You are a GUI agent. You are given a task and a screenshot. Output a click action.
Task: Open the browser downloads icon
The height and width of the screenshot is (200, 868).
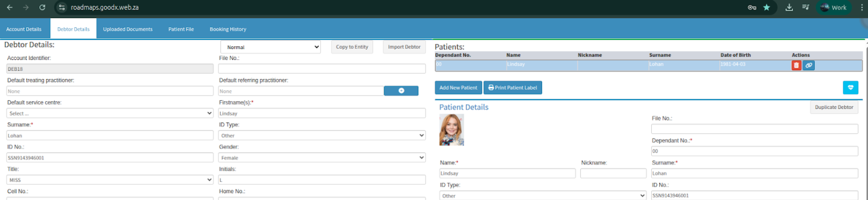pyautogui.click(x=789, y=7)
